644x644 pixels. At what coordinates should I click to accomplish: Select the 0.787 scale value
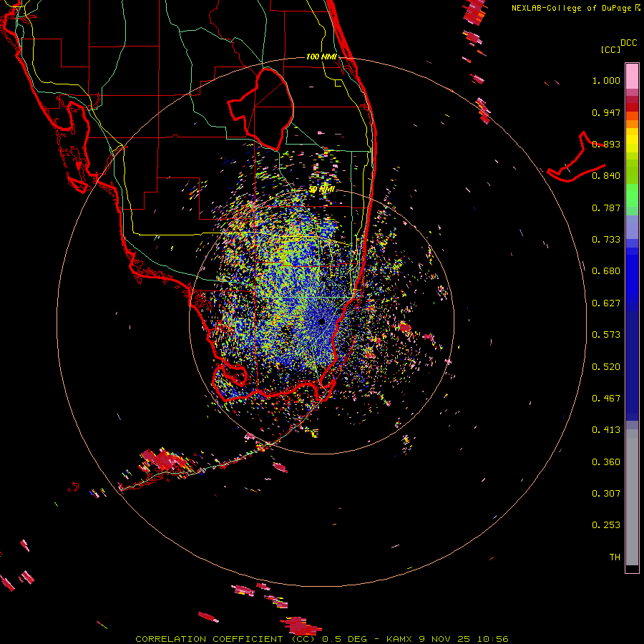(606, 208)
